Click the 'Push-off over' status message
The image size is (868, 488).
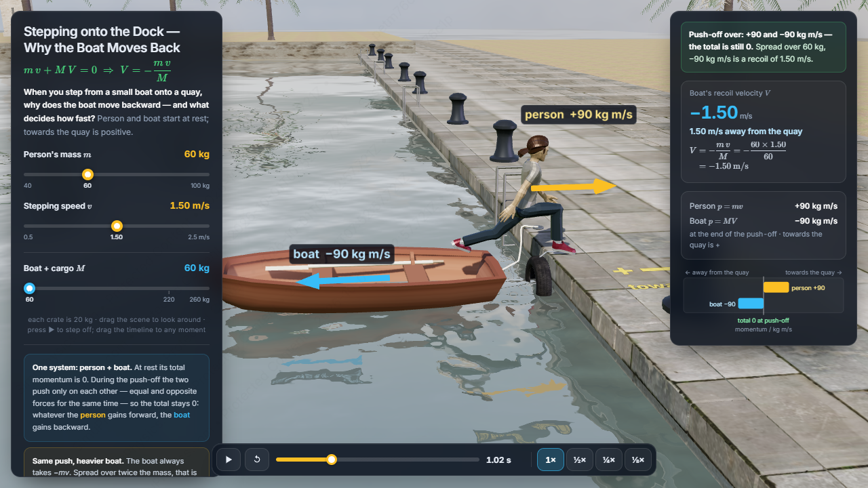pyautogui.click(x=764, y=47)
